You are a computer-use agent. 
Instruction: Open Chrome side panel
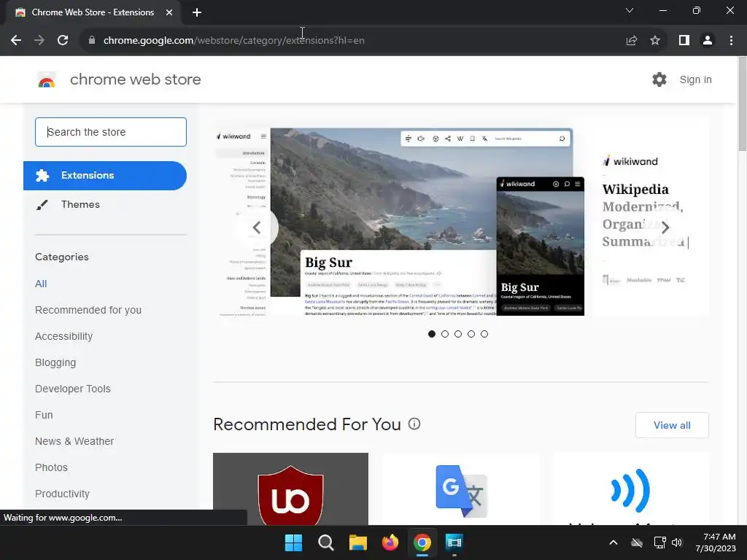click(x=684, y=41)
